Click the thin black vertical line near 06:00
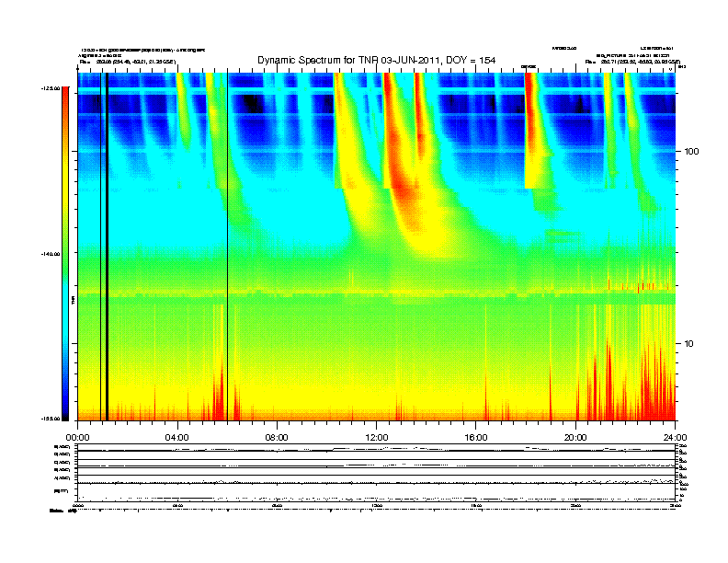728x563 pixels. click(228, 246)
